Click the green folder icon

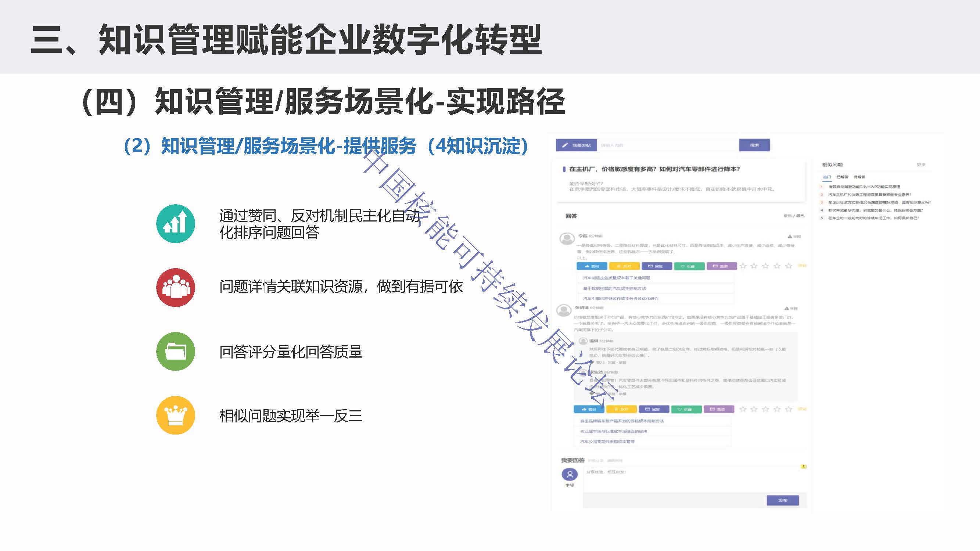coord(175,352)
